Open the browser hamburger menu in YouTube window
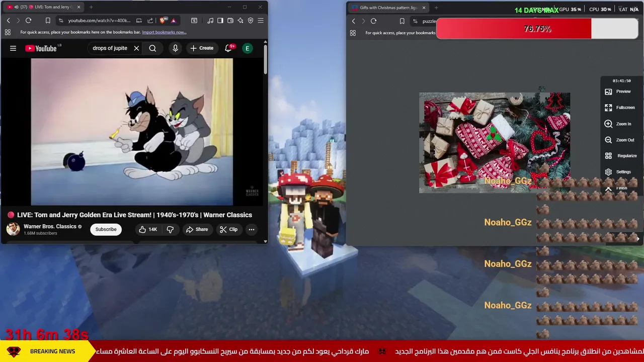 pos(261,21)
